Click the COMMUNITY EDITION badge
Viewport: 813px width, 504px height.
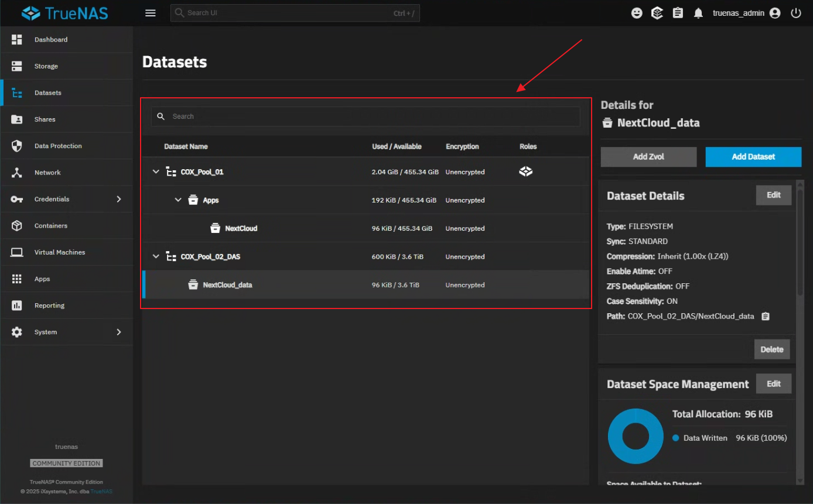67,463
